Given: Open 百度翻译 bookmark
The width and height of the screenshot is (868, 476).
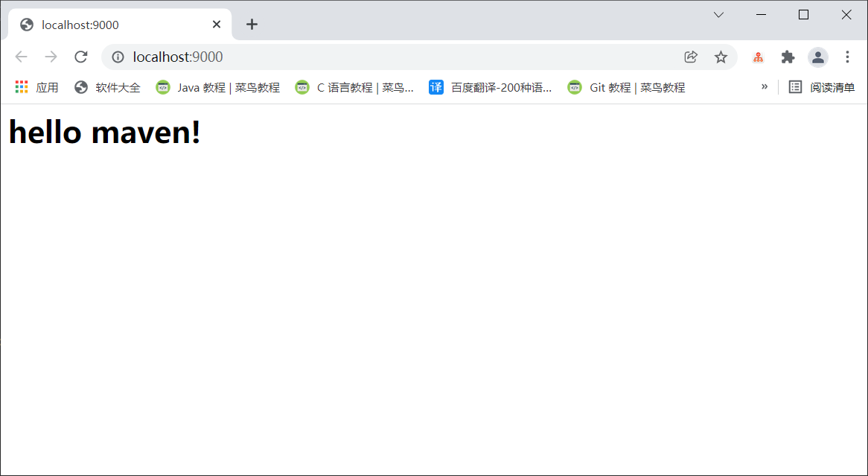Looking at the screenshot, I should 491,87.
